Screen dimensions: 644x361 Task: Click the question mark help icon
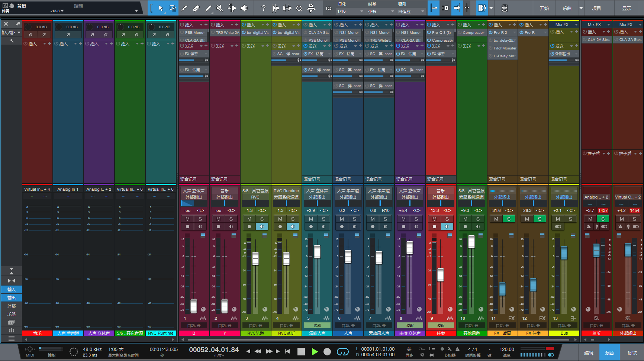264,8
